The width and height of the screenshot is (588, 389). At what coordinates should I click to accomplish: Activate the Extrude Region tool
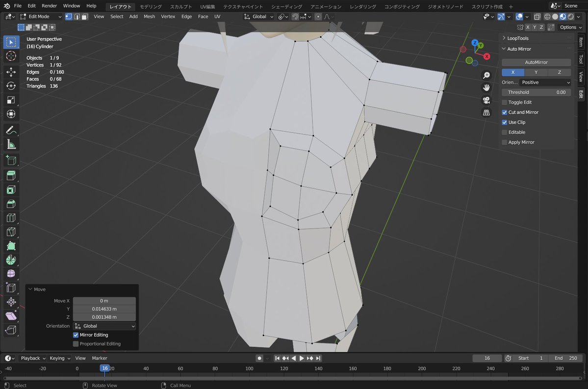11,176
